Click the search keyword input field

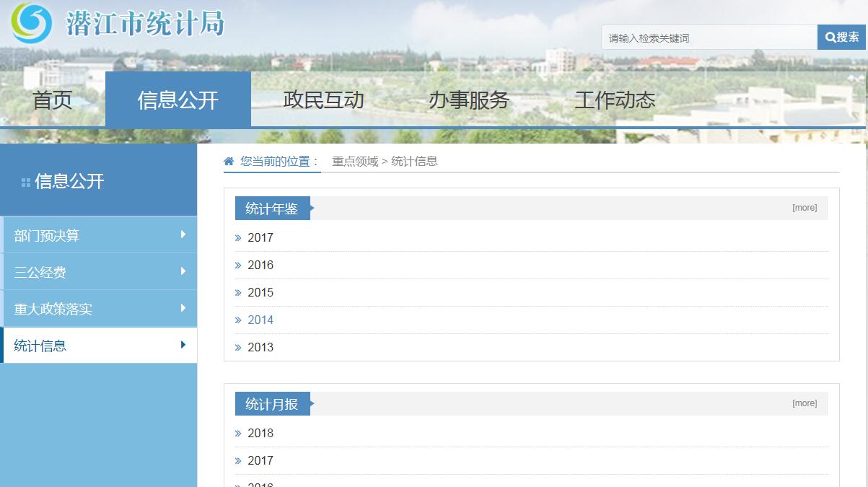coord(709,38)
